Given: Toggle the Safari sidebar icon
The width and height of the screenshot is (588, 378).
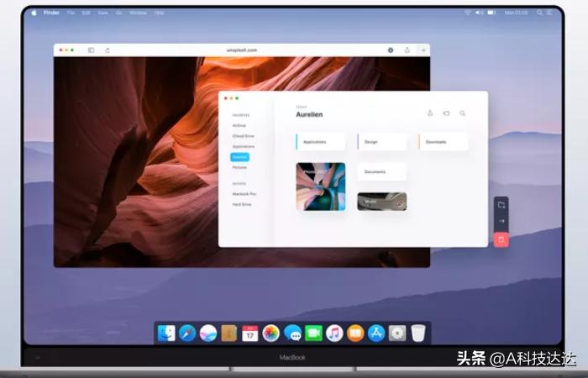Looking at the screenshot, I should (91, 50).
